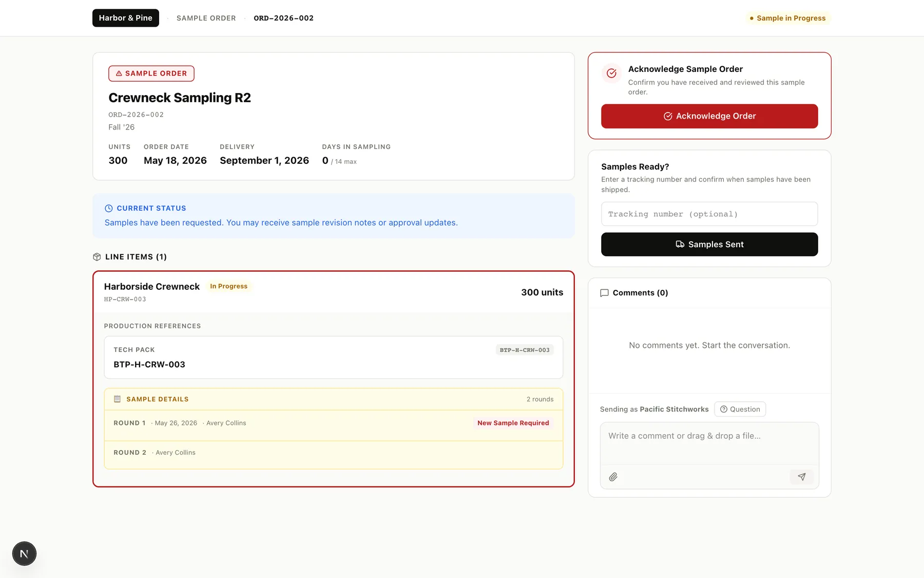Click the Sample Details list icon
This screenshot has width=924, height=578.
pos(117,399)
